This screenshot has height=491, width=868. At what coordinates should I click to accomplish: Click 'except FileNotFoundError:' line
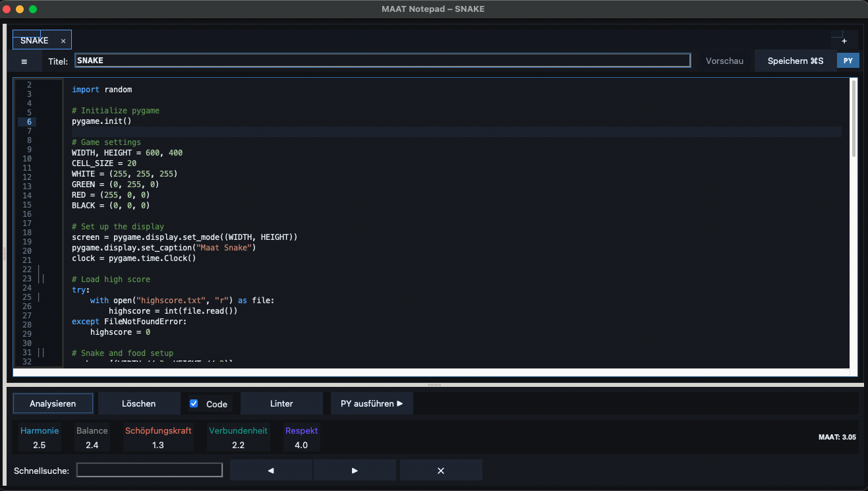[129, 322]
